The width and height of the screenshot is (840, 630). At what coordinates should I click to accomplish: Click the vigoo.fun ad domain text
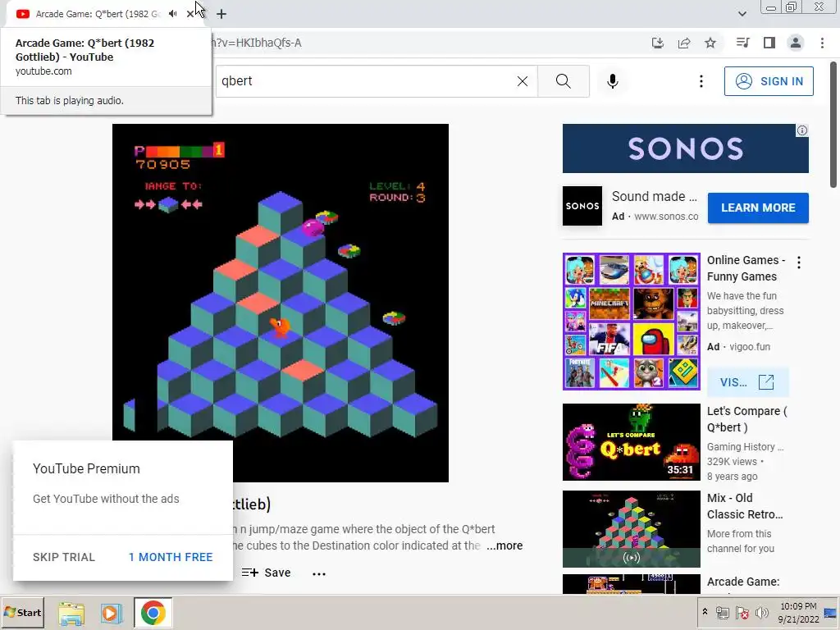point(750,347)
